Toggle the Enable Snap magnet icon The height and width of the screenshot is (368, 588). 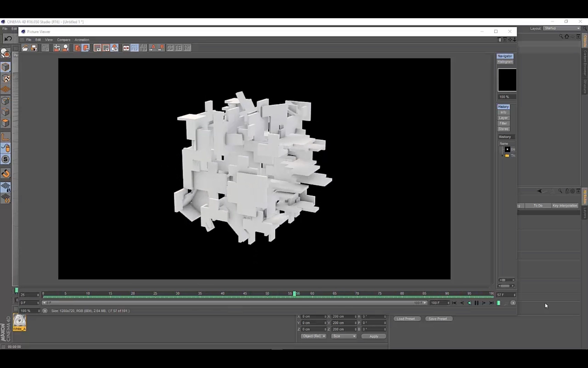[6, 173]
